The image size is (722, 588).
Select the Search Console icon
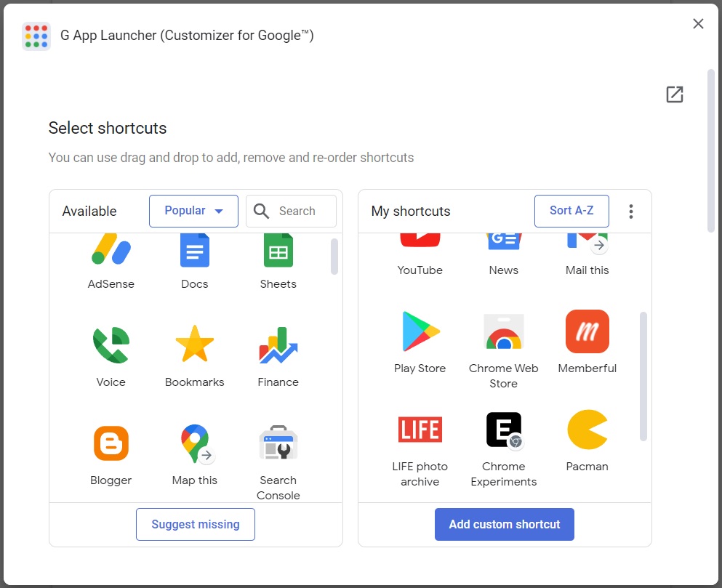pyautogui.click(x=278, y=443)
